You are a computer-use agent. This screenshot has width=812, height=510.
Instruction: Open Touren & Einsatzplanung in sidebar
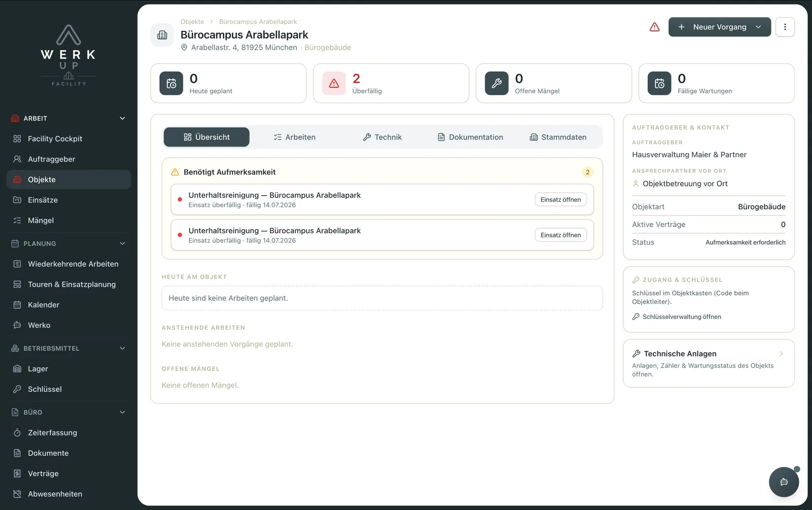coord(69,284)
